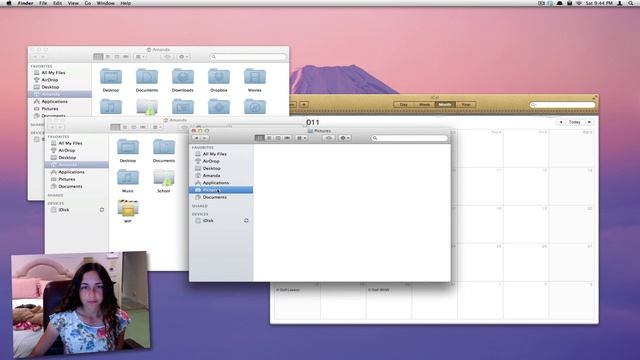Open the File menu

43,3
